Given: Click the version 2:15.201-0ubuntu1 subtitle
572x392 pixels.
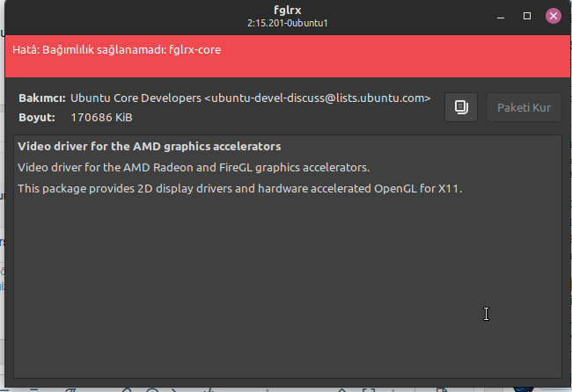Looking at the screenshot, I should click(285, 22).
